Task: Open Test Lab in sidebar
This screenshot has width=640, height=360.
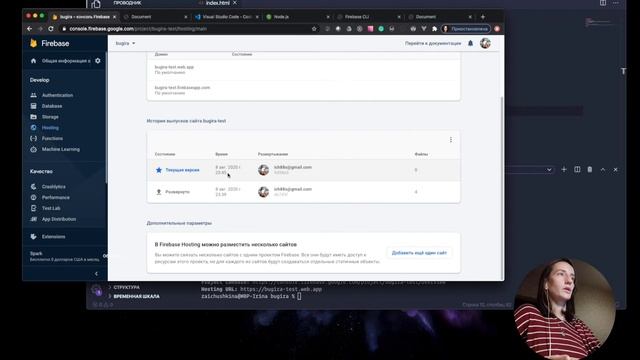Action: [51, 208]
